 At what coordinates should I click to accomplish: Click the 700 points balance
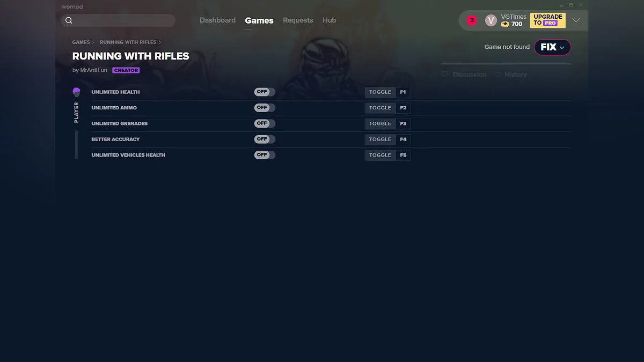[x=517, y=24]
